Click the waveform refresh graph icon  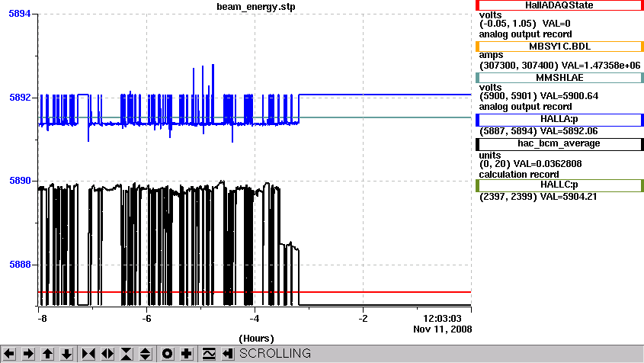[x=209, y=354]
